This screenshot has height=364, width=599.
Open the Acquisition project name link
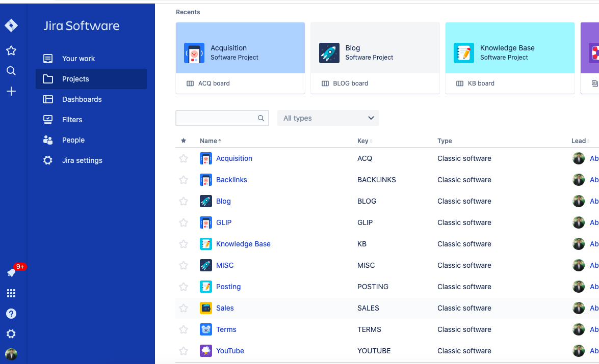[234, 158]
